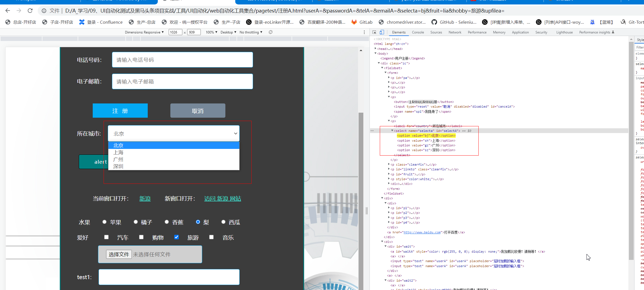Open the 欢迎 - 统一授权平台 bookmark
The width and height of the screenshot is (644, 290).
coord(185,22)
